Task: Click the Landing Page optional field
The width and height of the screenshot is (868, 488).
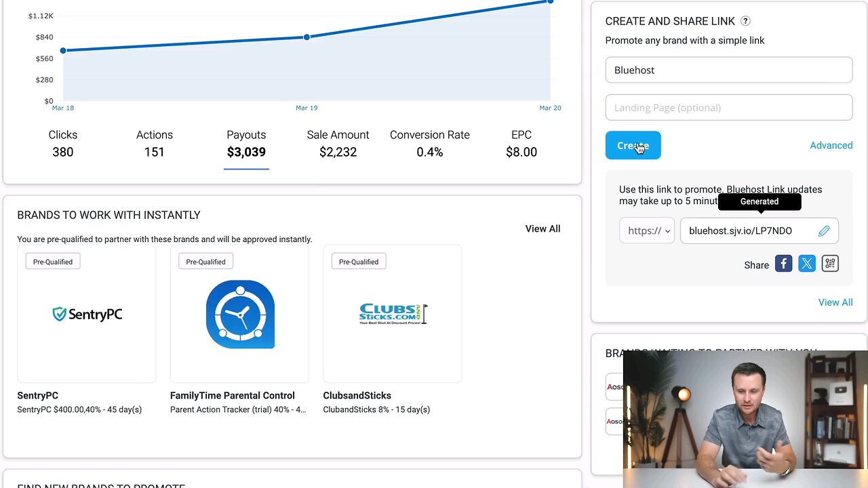Action: point(729,107)
